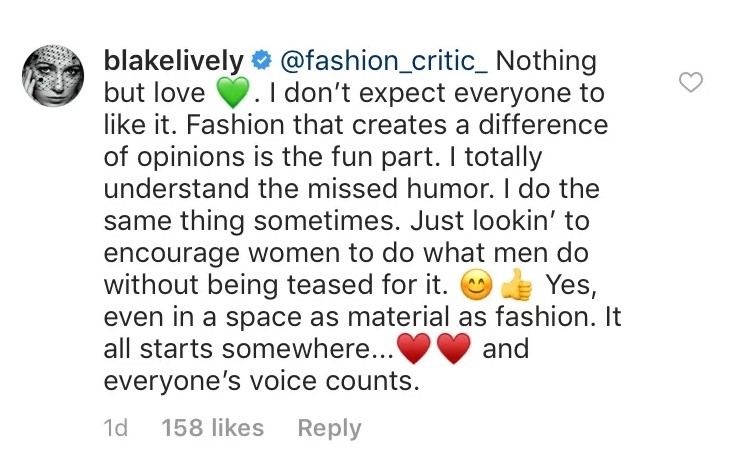The width and height of the screenshot is (744, 472).
Task: Reply to this comment
Action: (x=329, y=428)
